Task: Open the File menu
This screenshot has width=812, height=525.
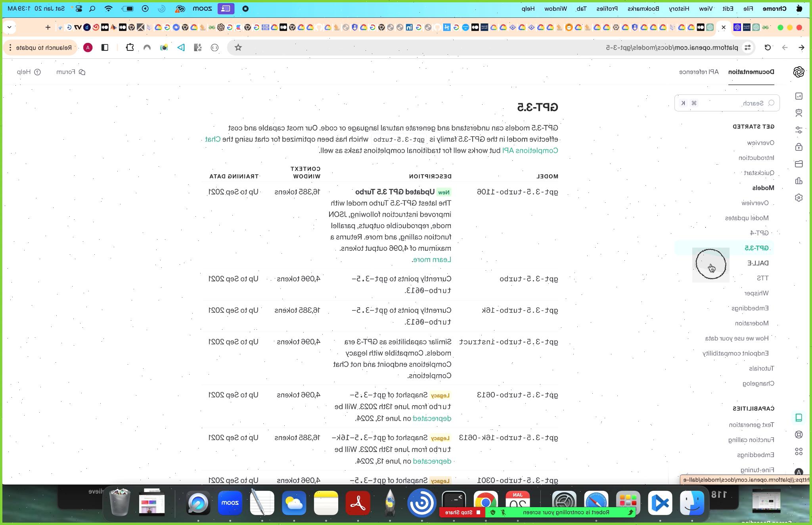Action: 748,8
